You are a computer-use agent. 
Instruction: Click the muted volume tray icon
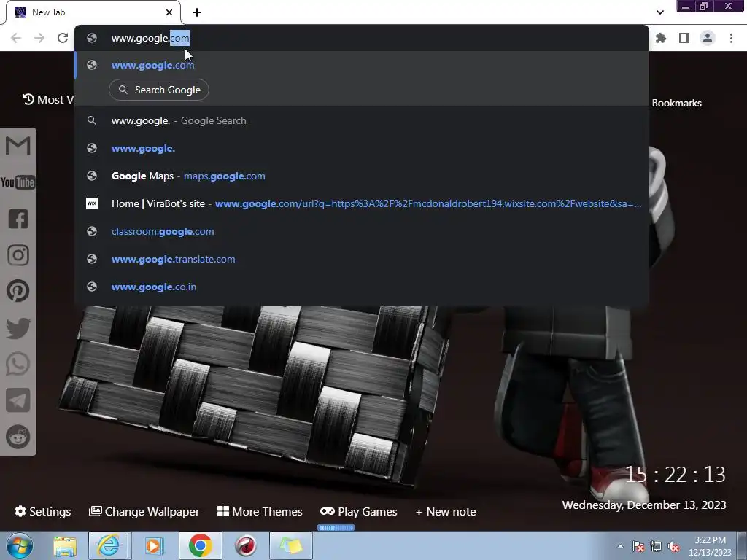coord(673,546)
